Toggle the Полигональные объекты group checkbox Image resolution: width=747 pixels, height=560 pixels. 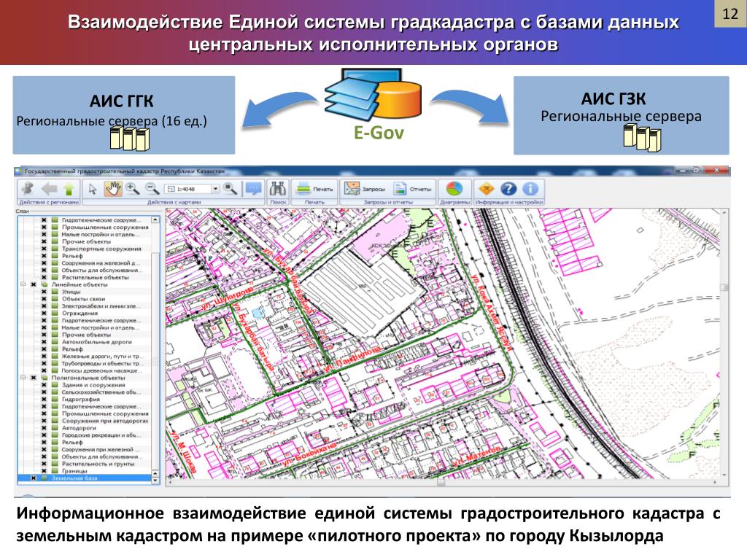click(34, 378)
